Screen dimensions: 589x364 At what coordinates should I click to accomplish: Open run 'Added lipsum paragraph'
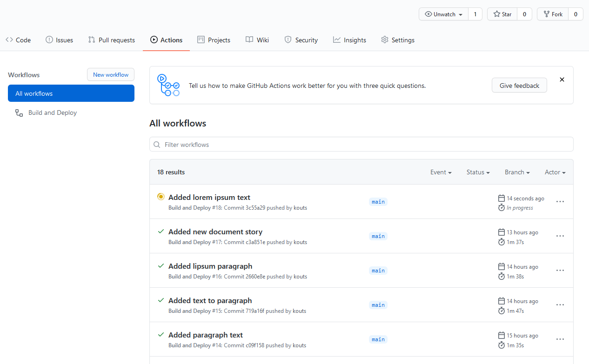pyautogui.click(x=210, y=266)
